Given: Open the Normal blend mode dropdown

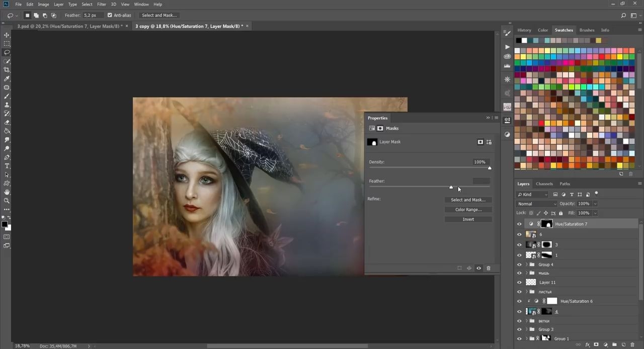Looking at the screenshot, I should point(537,204).
